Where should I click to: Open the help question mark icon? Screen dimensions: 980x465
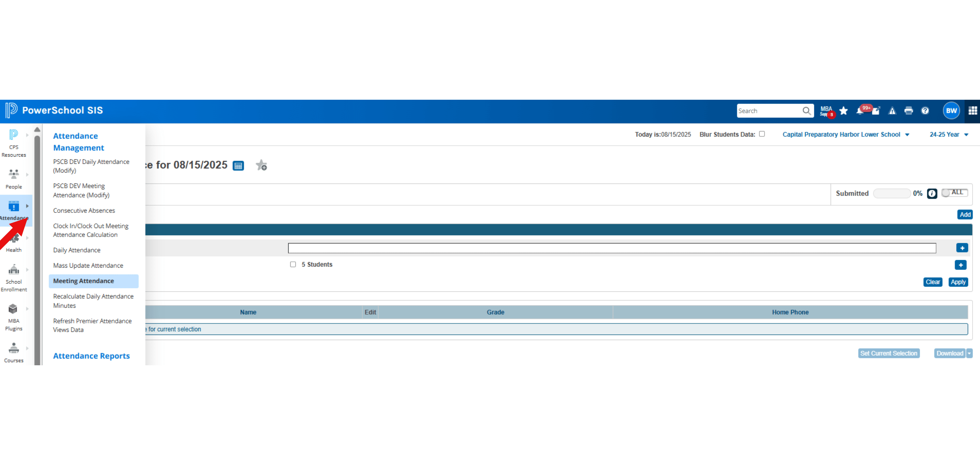[x=925, y=111]
